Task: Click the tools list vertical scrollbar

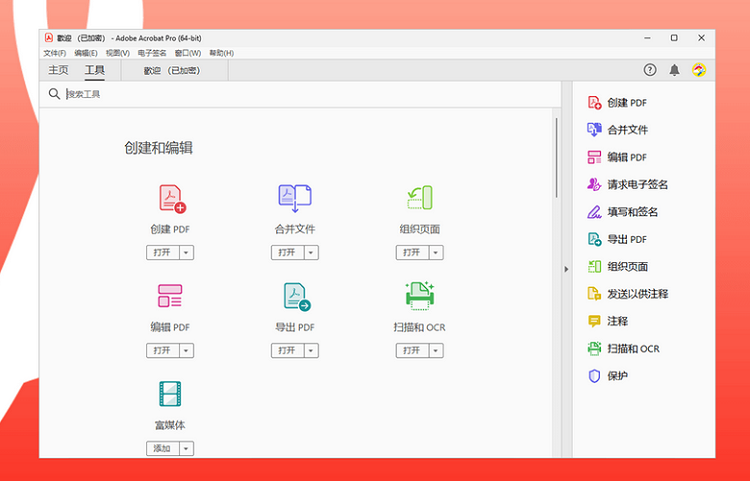Action: click(x=556, y=158)
